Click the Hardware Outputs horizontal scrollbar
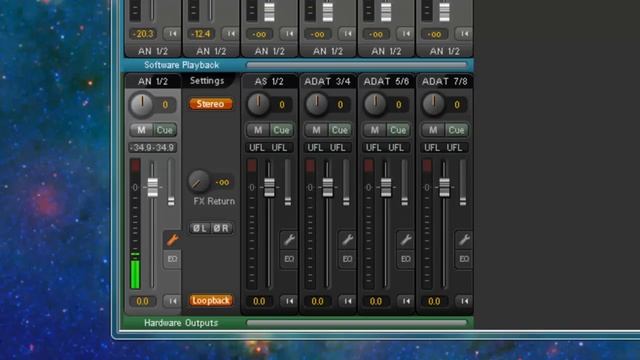 [357, 323]
